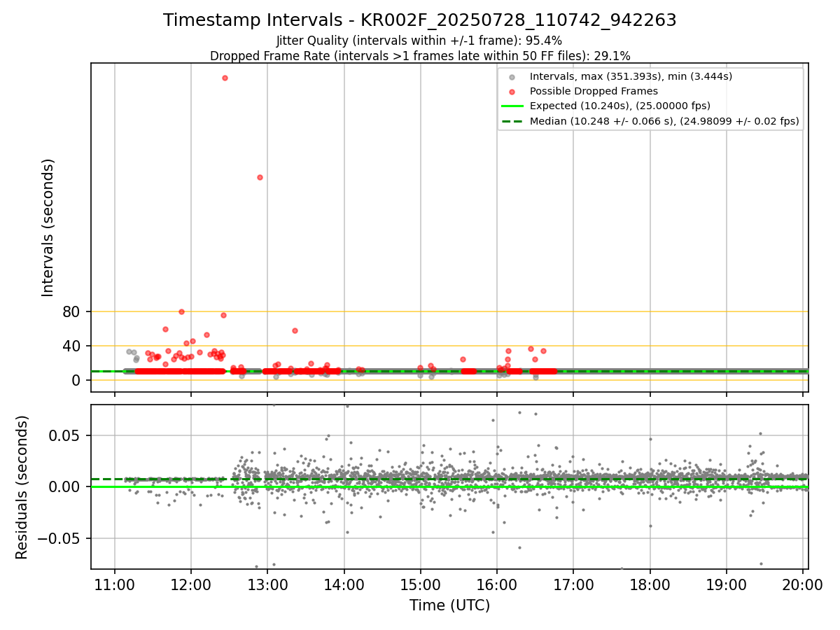
Task: Click the 'Possible Dropped Frames' legend label
Action: tap(594, 91)
